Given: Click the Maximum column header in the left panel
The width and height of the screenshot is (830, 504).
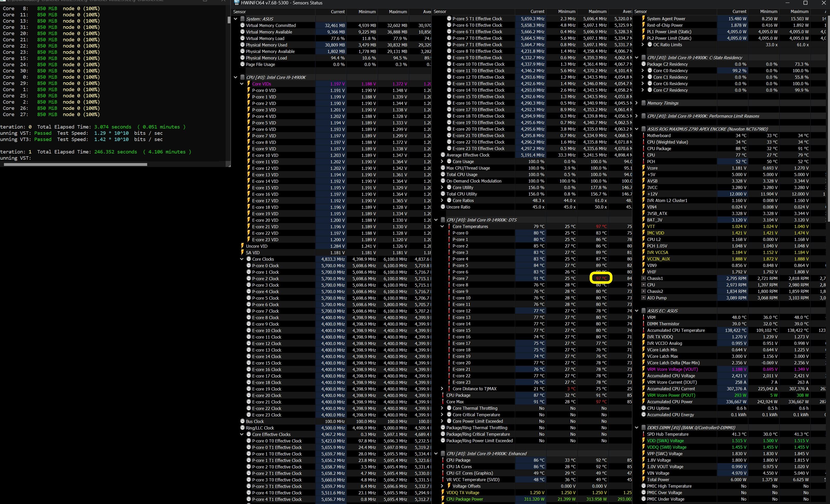Looking at the screenshot, I should pyautogui.click(x=397, y=12).
